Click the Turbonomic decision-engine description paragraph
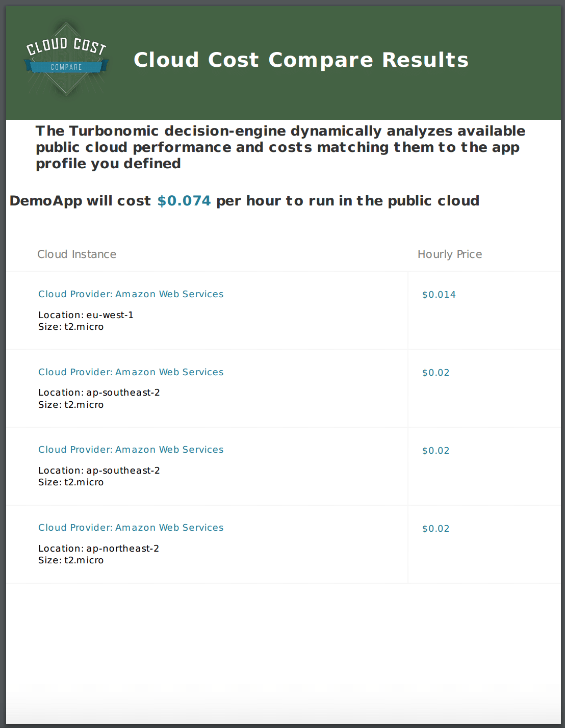565x728 pixels. 280,147
